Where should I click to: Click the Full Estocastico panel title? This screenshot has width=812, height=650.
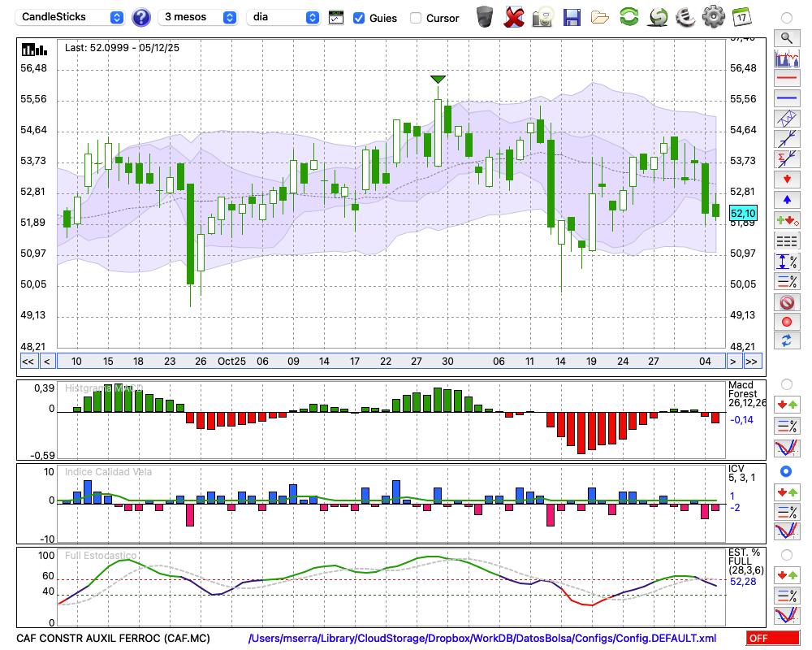(101, 556)
